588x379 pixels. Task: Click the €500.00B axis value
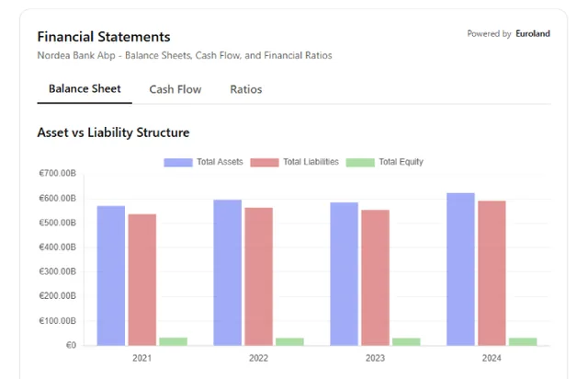pos(57,223)
